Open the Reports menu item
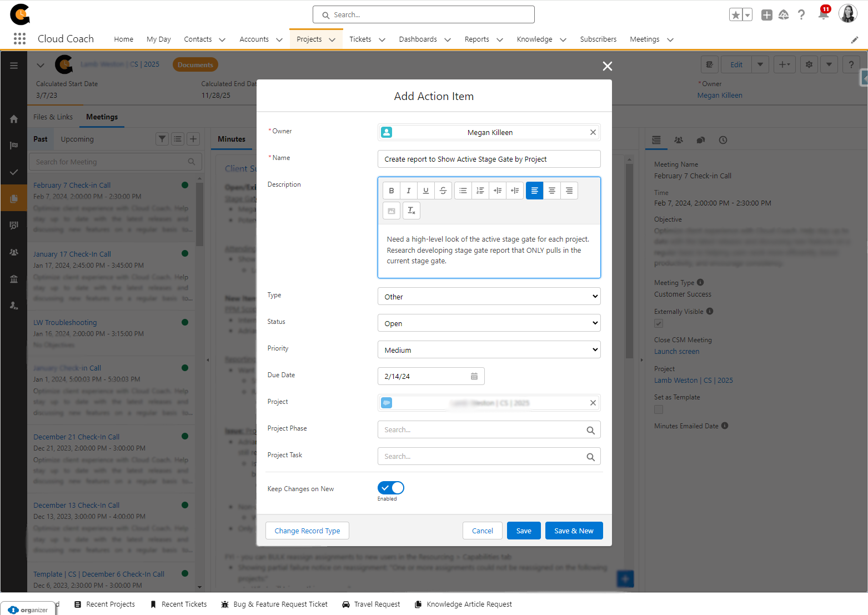Image resolution: width=868 pixels, height=615 pixels. tap(476, 39)
